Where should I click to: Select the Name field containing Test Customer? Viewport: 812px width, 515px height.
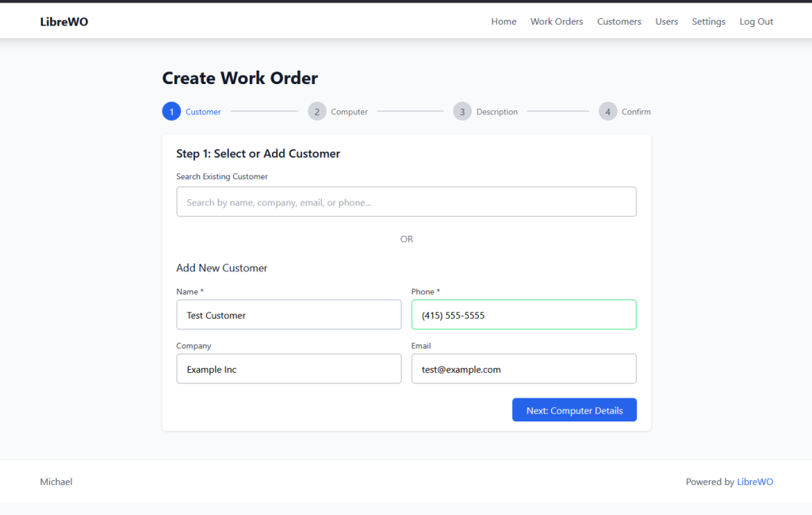(289, 314)
